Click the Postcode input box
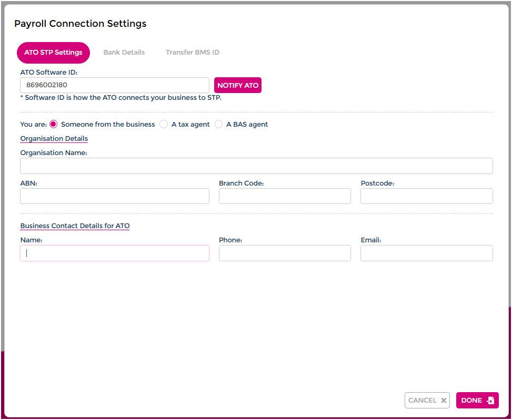Viewport: 512px width, 420px height. (426, 196)
